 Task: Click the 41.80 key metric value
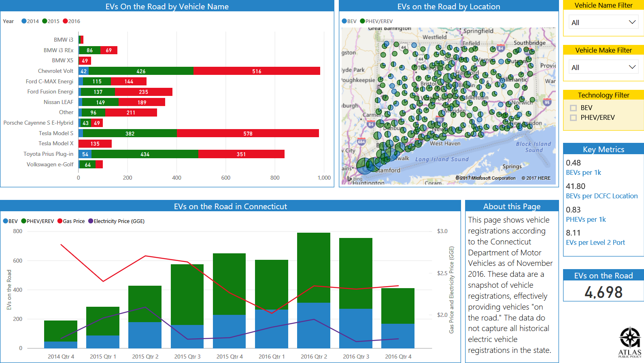tap(576, 186)
